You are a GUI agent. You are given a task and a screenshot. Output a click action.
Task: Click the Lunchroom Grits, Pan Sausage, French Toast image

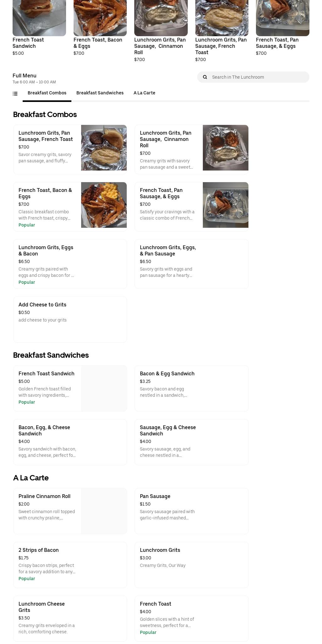[x=104, y=148]
